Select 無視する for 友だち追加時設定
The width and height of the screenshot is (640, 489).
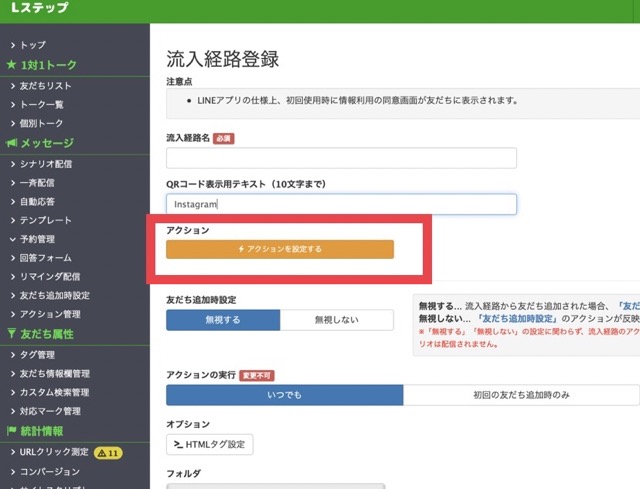click(223, 320)
